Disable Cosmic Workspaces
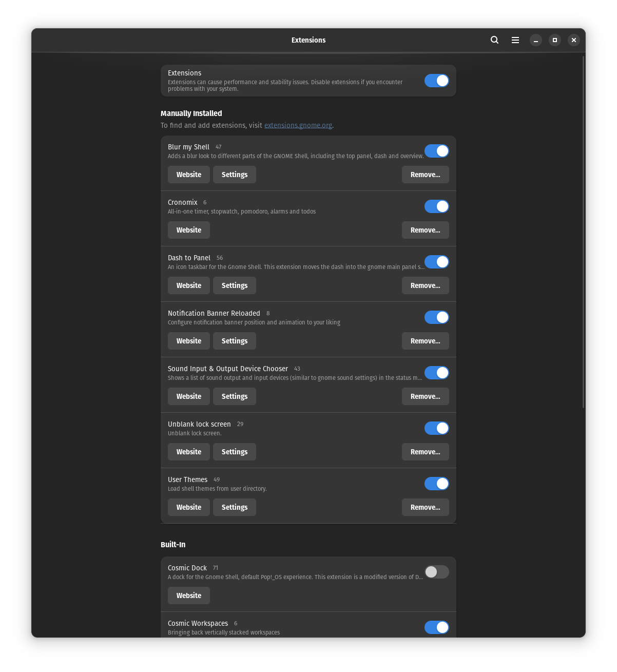617x672 pixels. point(436,627)
